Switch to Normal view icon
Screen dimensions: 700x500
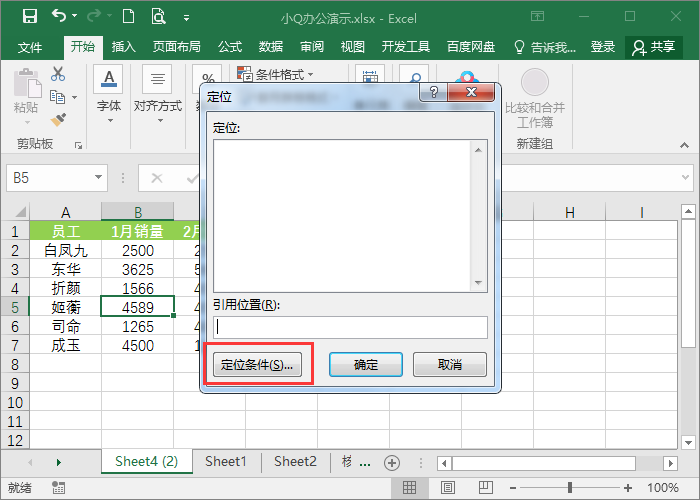point(409,488)
